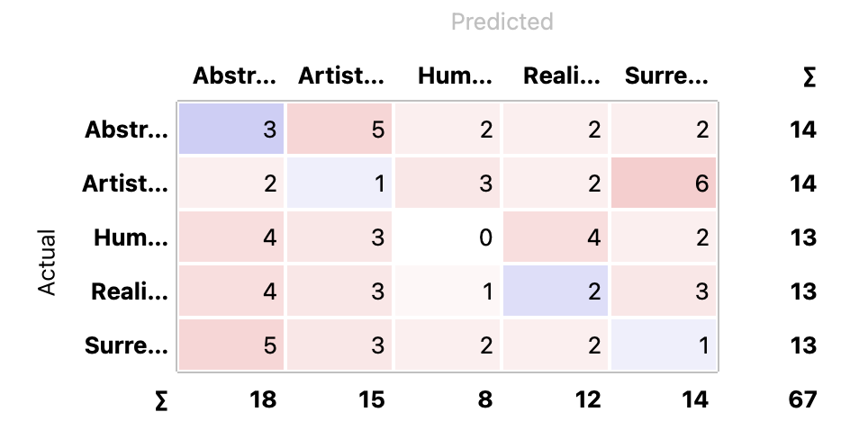Click the Hum... column header
Screen dimensions: 868x439
[455, 76]
